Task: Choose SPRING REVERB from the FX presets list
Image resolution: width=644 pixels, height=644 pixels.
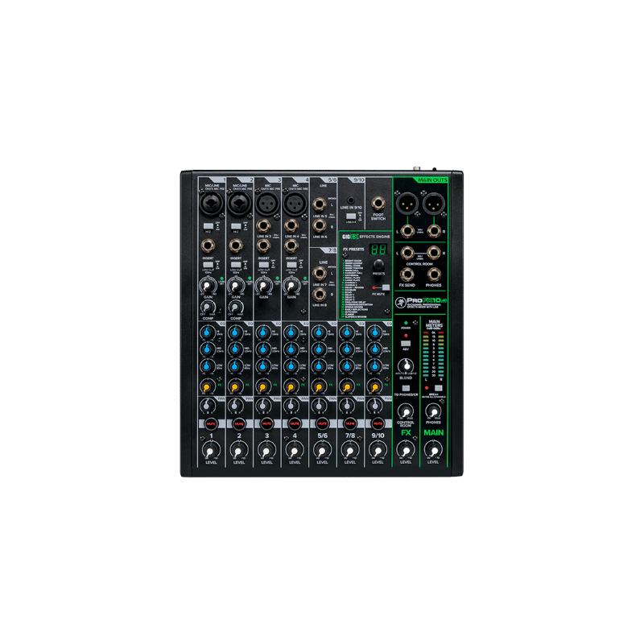Action: click(x=353, y=307)
